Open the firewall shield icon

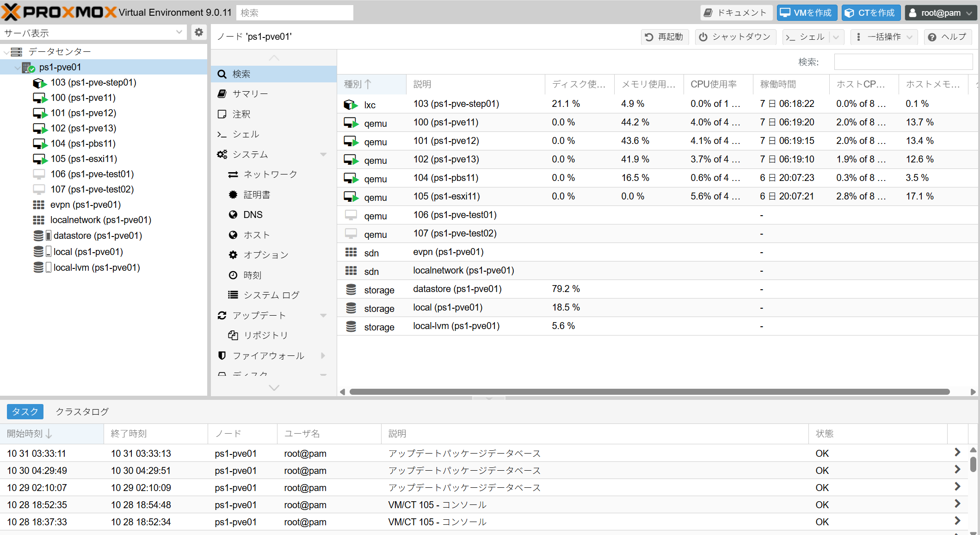point(222,355)
